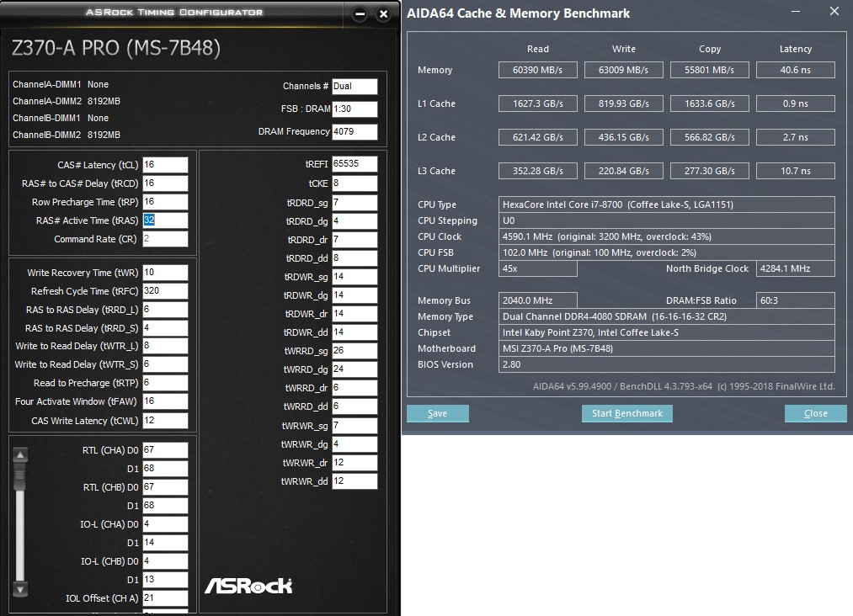Image resolution: width=853 pixels, height=616 pixels.
Task: Click the scroll down arrow in RTL panel
Action: click(20, 589)
